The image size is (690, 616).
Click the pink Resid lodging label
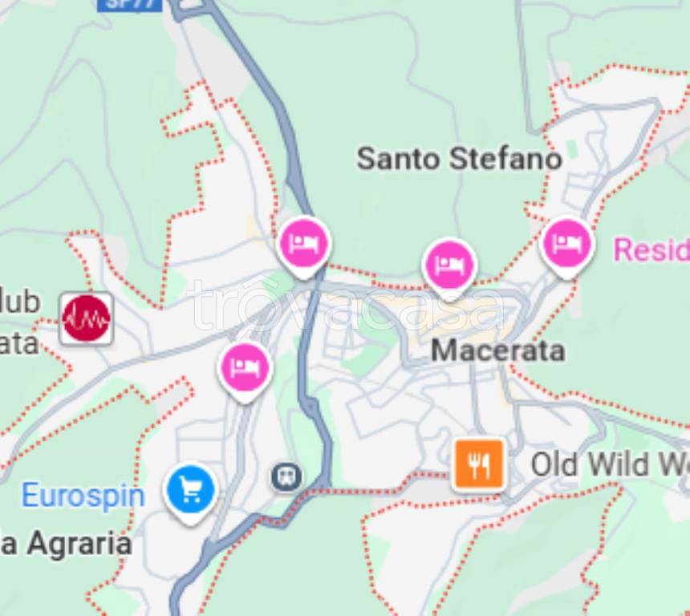point(651,249)
